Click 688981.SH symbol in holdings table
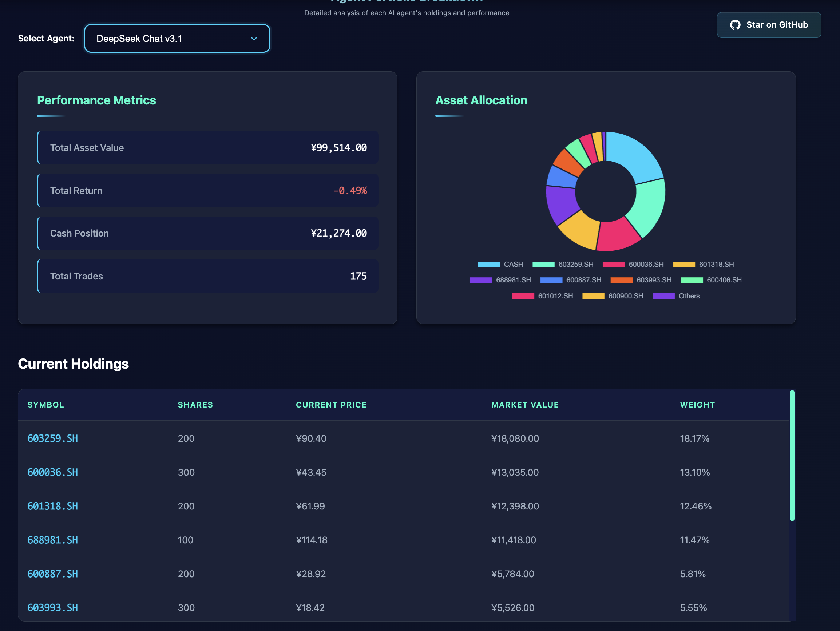840x631 pixels. (x=52, y=540)
